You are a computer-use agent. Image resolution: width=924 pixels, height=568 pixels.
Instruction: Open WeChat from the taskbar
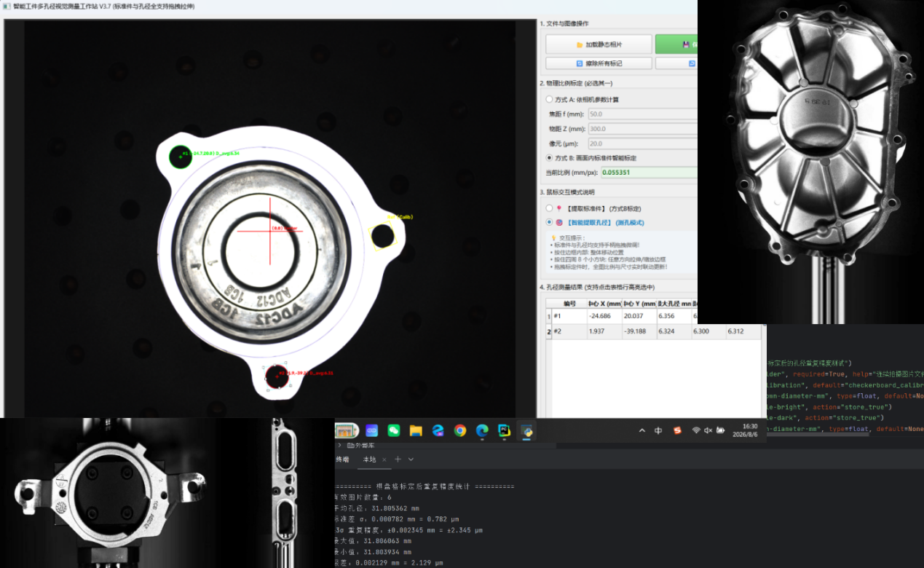(x=393, y=430)
